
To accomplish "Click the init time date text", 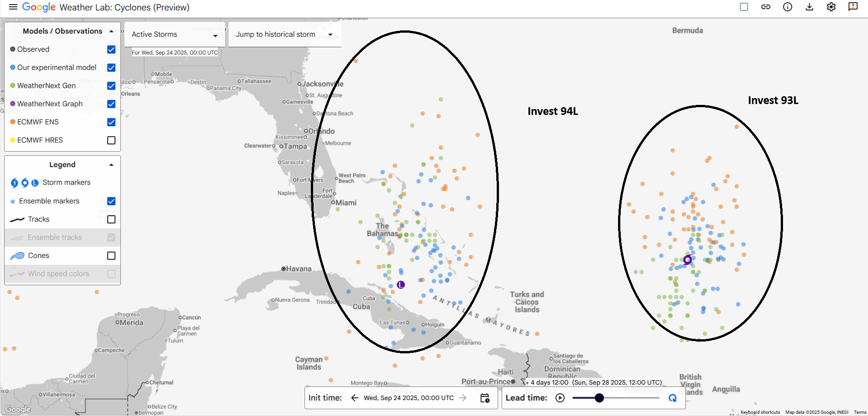I will pos(409,398).
